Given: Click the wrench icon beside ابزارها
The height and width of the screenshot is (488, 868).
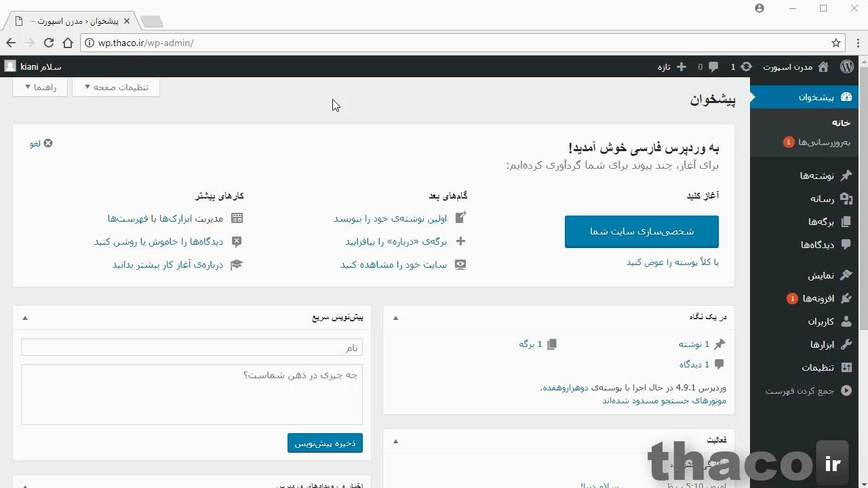Looking at the screenshot, I should pyautogui.click(x=846, y=344).
